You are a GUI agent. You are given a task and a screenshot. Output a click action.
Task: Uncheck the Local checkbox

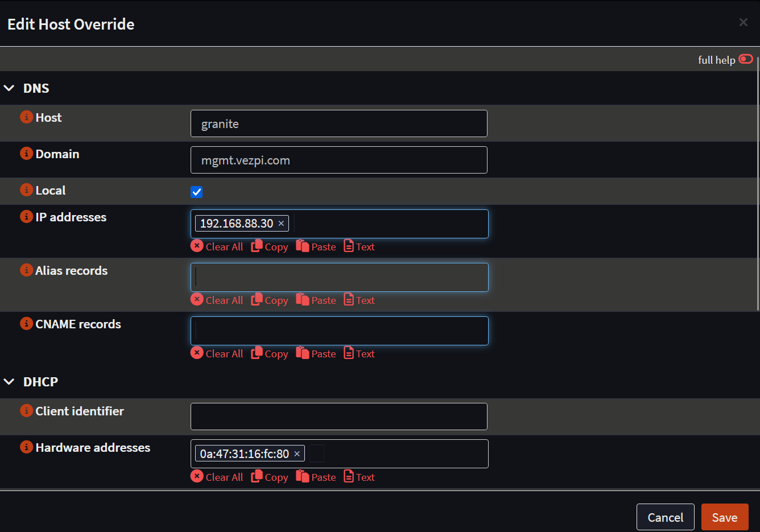[x=197, y=192]
